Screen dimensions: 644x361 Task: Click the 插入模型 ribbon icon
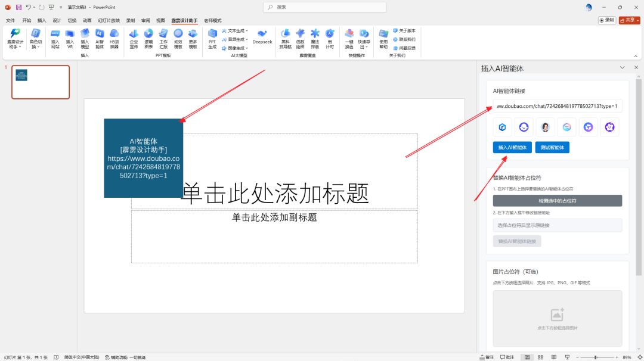pos(85,39)
